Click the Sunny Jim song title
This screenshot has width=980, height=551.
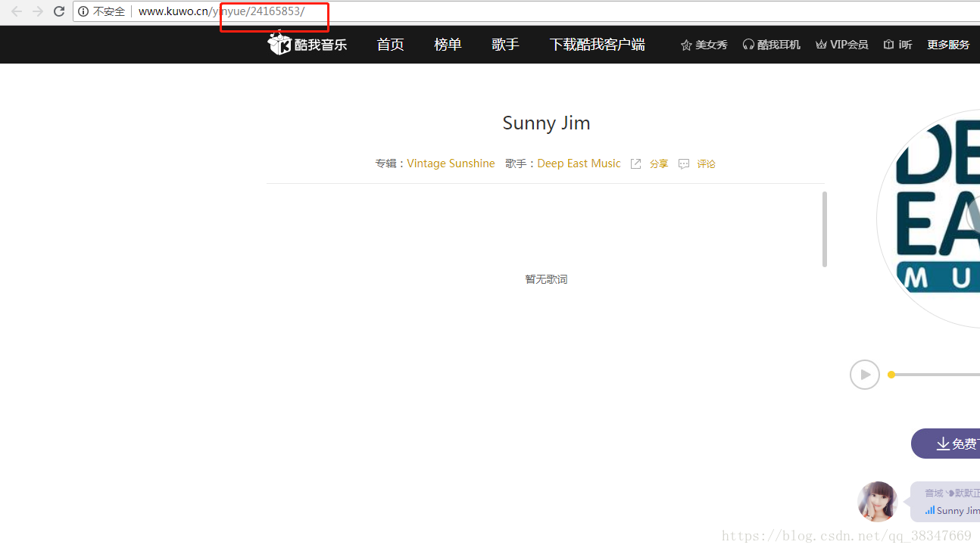[546, 123]
